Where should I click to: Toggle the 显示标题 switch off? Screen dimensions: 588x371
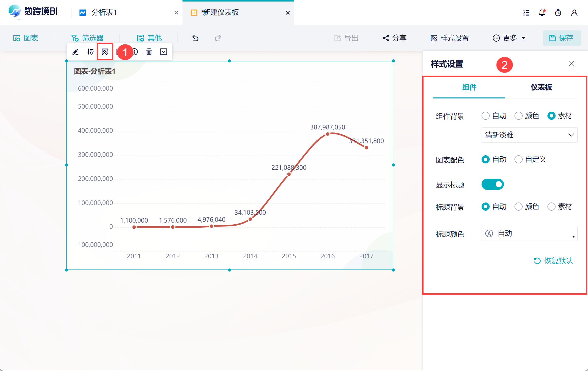[x=492, y=184]
